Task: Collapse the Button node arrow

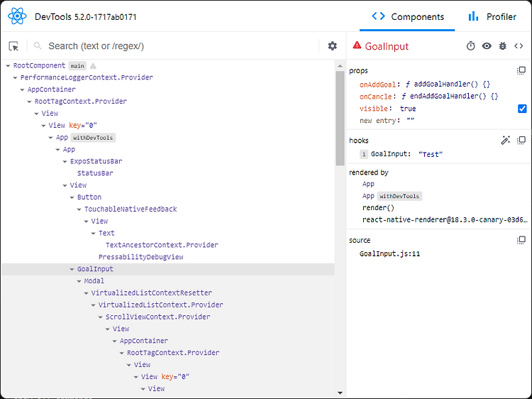Action: tap(72, 197)
